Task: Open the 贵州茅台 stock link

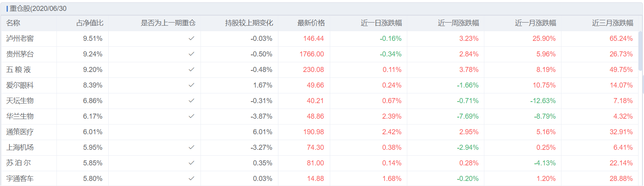Action: pos(20,54)
